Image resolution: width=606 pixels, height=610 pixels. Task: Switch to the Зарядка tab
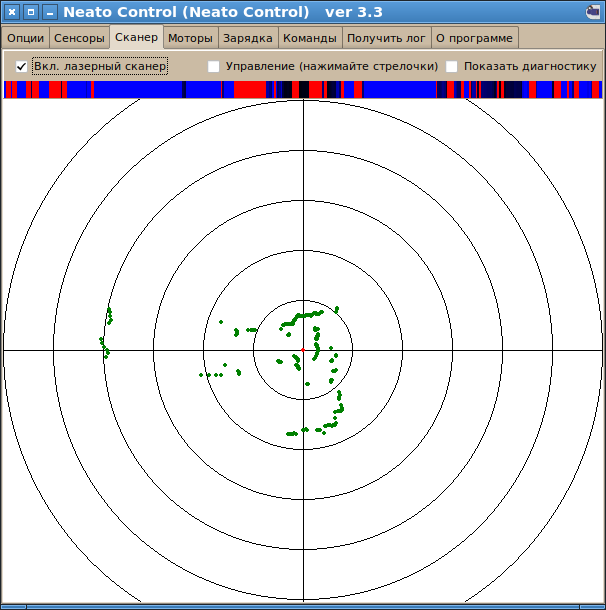(248, 38)
